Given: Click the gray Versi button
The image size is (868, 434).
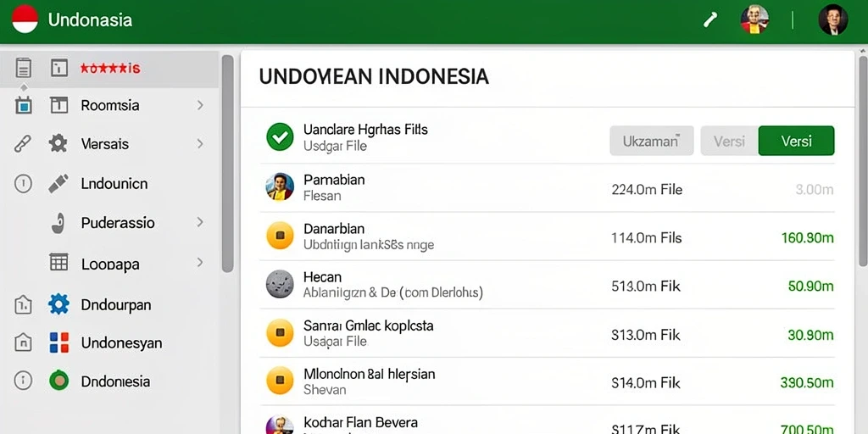Looking at the screenshot, I should click(729, 141).
